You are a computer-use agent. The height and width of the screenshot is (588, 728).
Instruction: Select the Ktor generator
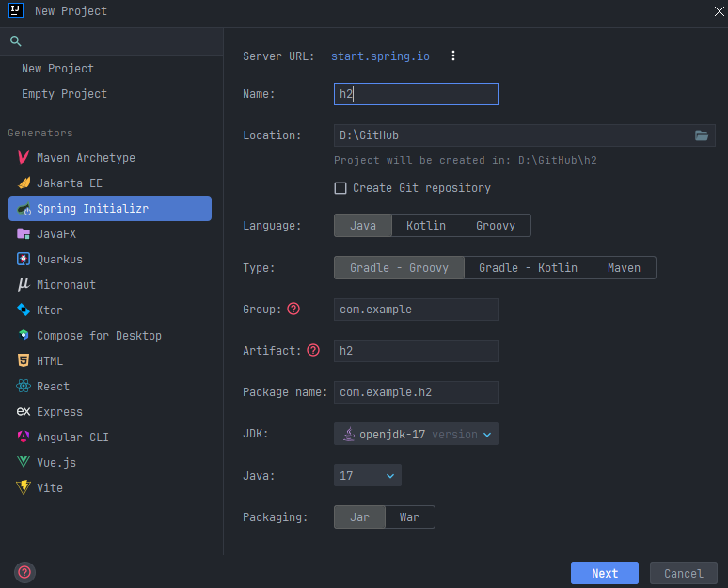(x=110, y=310)
